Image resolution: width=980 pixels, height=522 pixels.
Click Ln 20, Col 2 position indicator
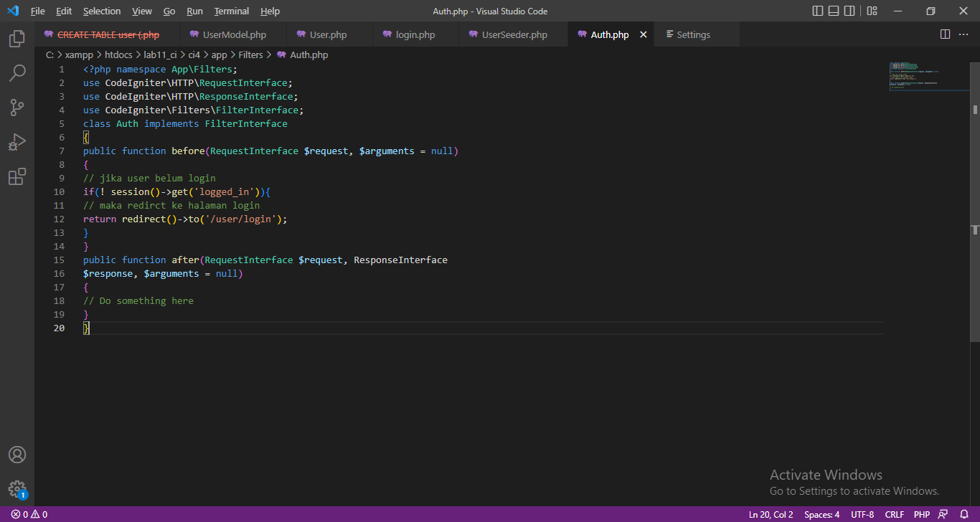click(x=771, y=514)
